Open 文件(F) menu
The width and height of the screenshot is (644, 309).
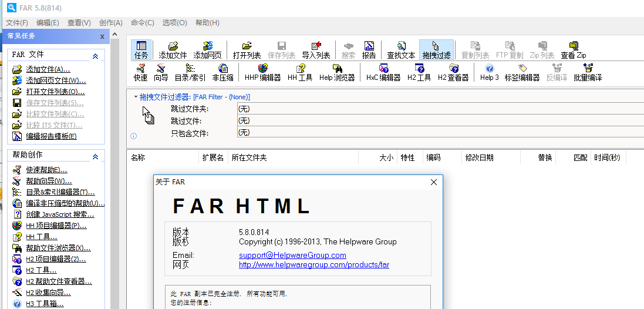click(x=17, y=22)
